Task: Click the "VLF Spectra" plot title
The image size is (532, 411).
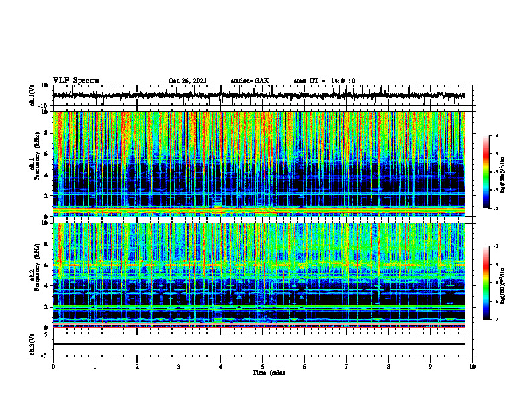Action: pyautogui.click(x=76, y=81)
